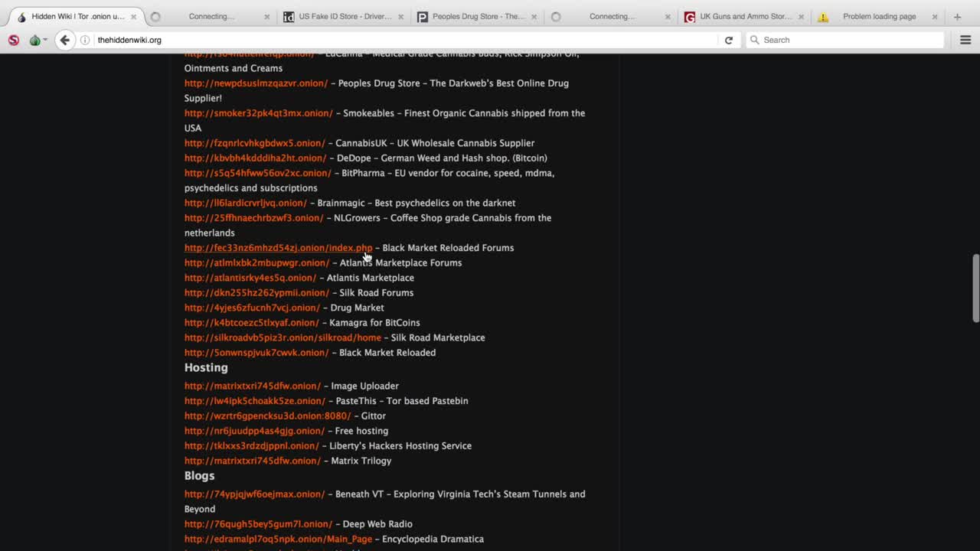This screenshot has height=551, width=980.
Task: Open the Black Market Reloaded Forums link
Action: (x=279, y=248)
